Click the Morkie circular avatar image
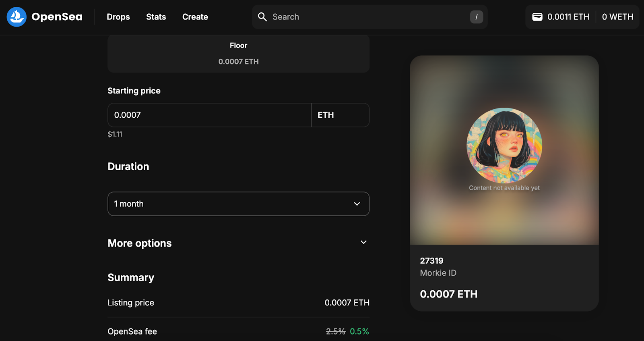Screen dimensions: 644x341 tap(504, 146)
